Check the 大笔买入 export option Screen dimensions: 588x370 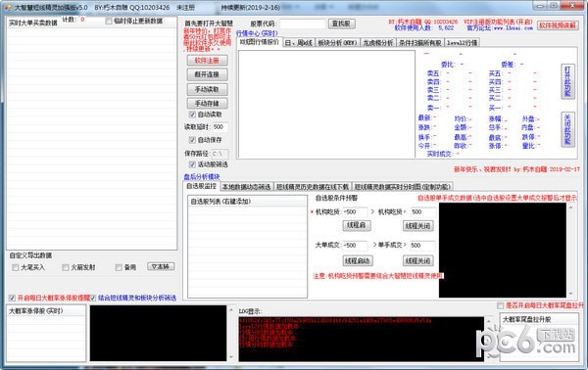(x=16, y=267)
